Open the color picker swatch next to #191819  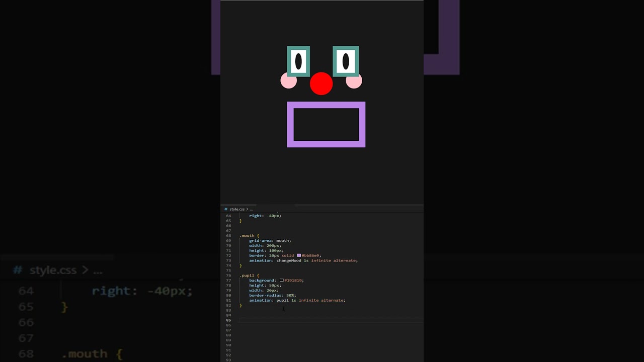(282, 280)
